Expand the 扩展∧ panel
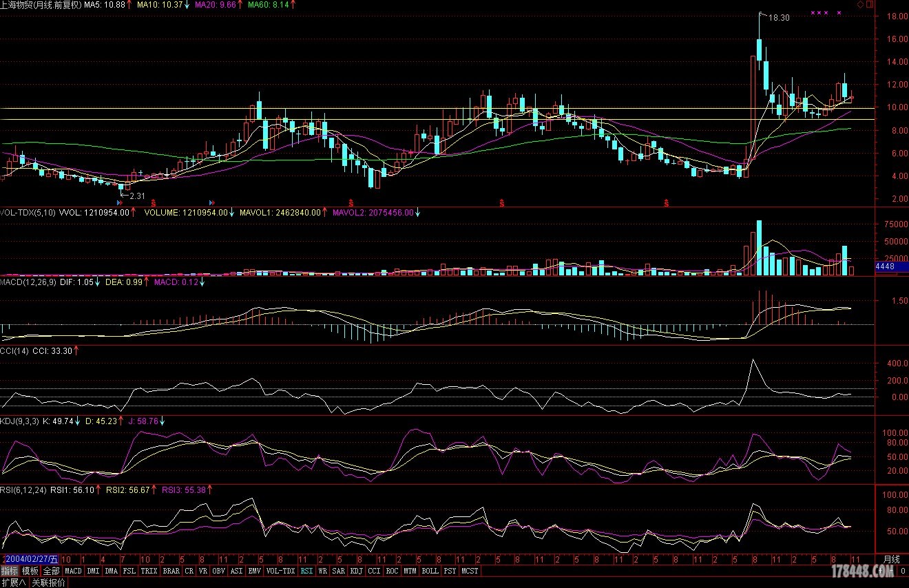This screenshot has width=909, height=588. (x=14, y=582)
